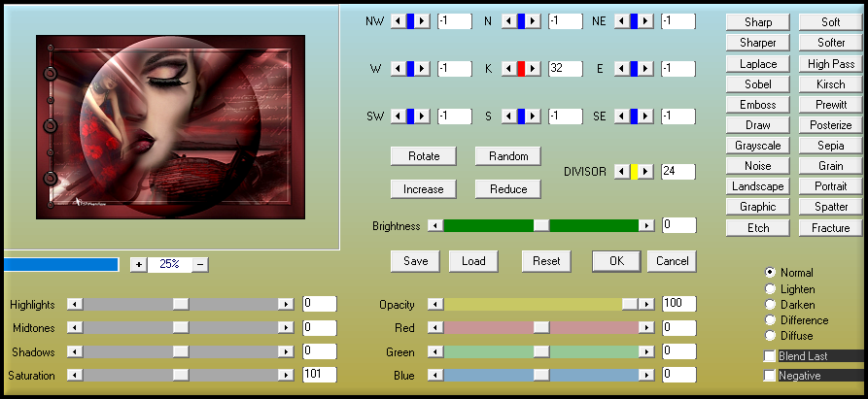The width and height of the screenshot is (868, 399).
Task: Click the image preview thumbnail
Action: point(170,128)
